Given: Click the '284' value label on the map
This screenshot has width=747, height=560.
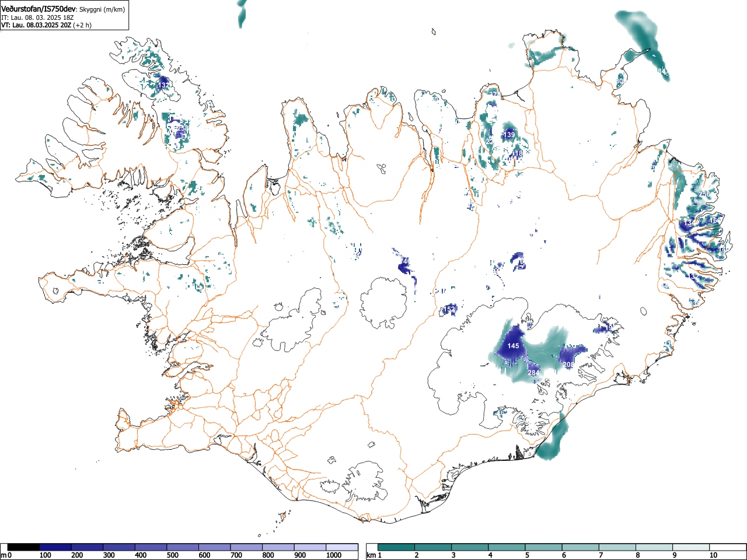Looking at the screenshot, I should pyautogui.click(x=533, y=373).
